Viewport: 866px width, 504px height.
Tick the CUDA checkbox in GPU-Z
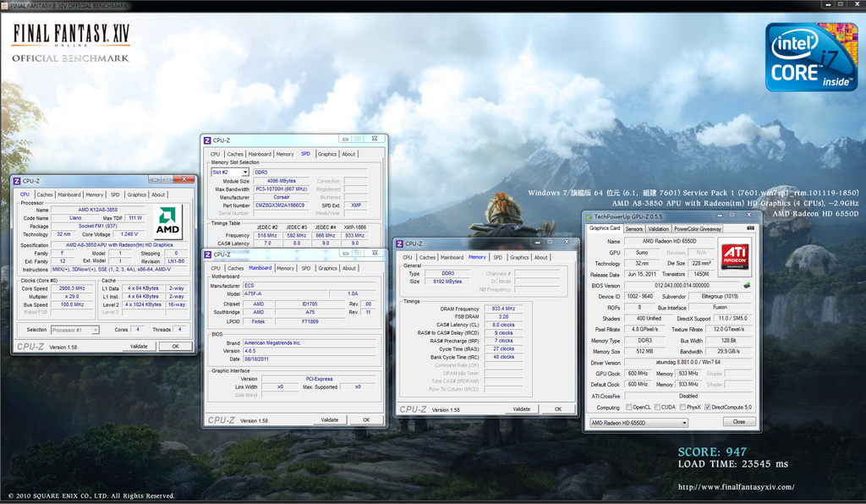coord(657,408)
